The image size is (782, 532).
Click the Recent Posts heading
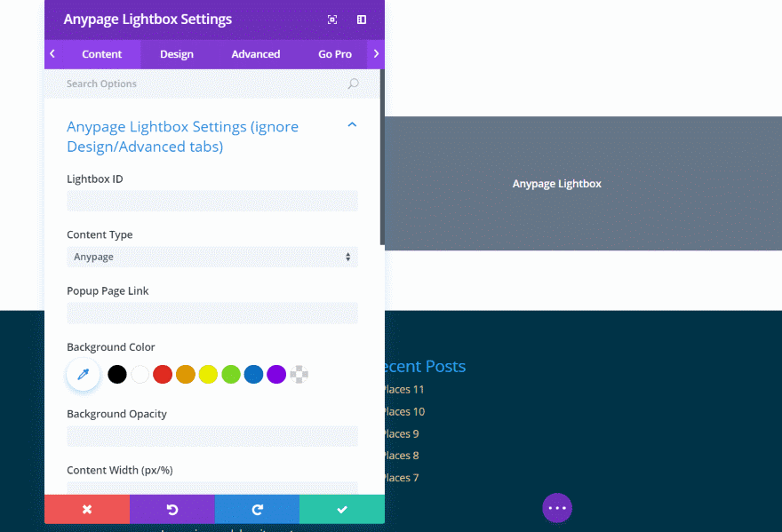coord(425,367)
